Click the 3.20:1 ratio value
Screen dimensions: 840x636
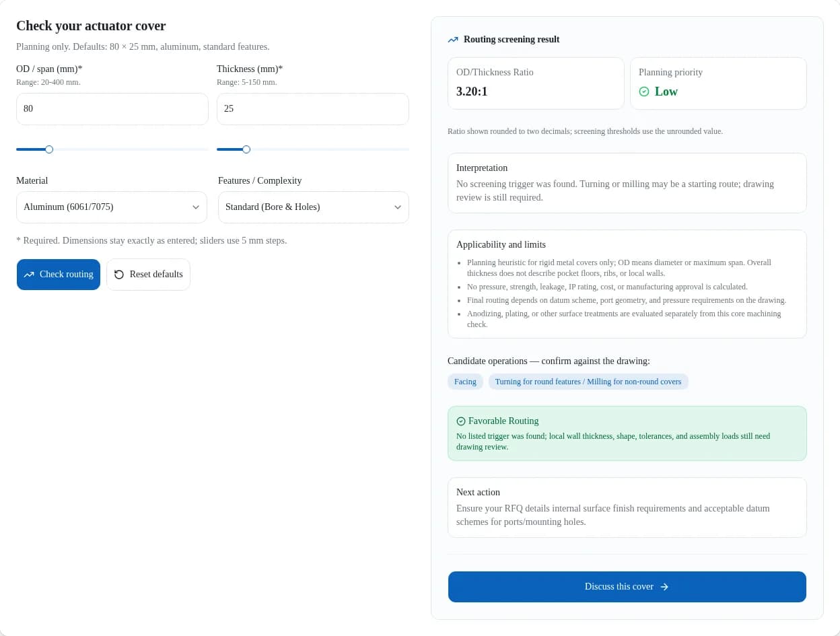pos(472,92)
